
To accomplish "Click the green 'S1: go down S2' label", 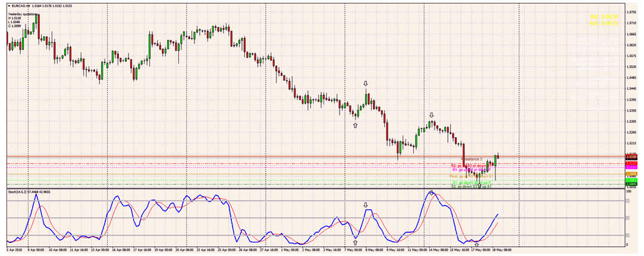I will click(472, 182).
